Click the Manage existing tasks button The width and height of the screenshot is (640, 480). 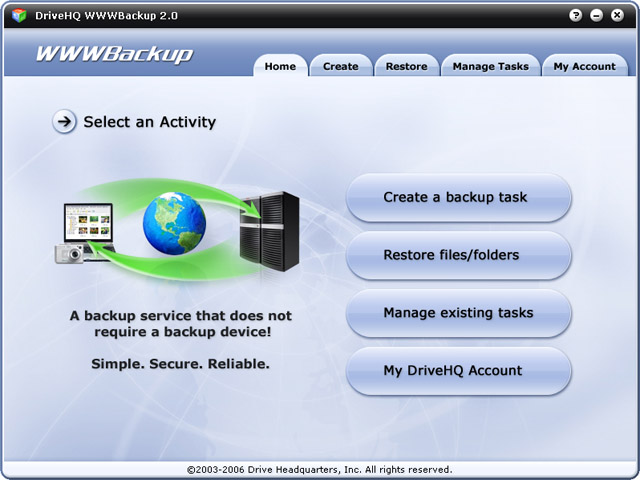point(458,313)
